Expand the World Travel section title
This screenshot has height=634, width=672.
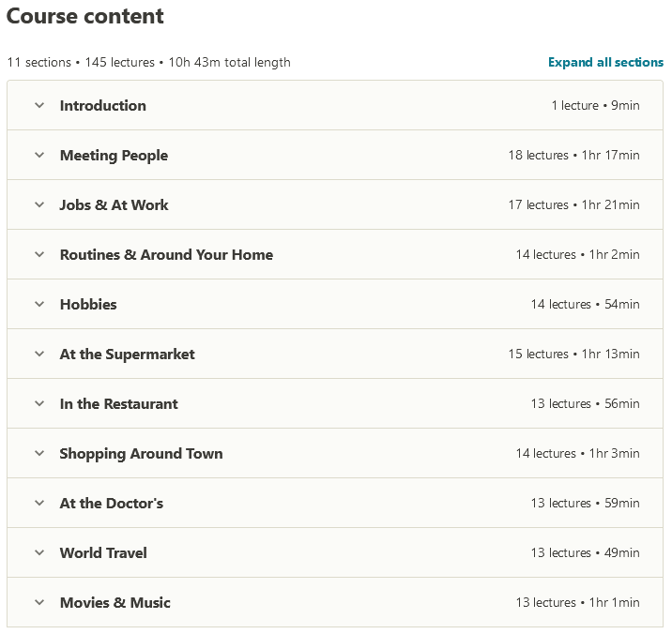pyautogui.click(x=103, y=553)
